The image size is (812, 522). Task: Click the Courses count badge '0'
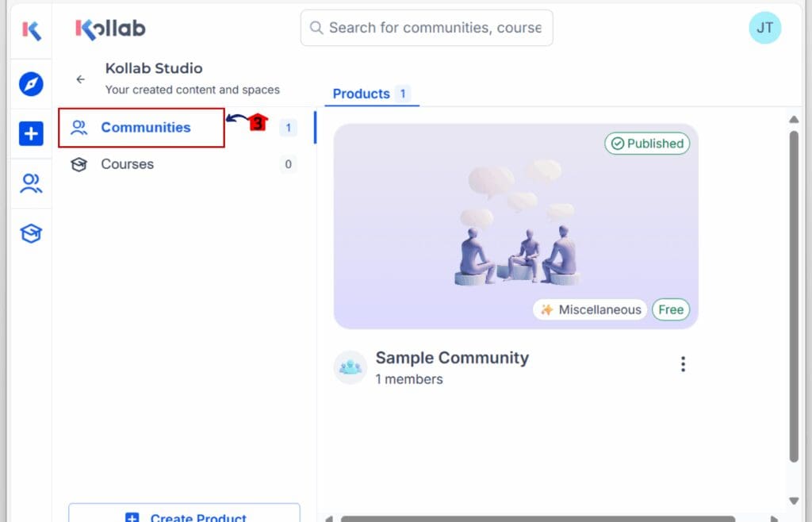pyautogui.click(x=289, y=164)
